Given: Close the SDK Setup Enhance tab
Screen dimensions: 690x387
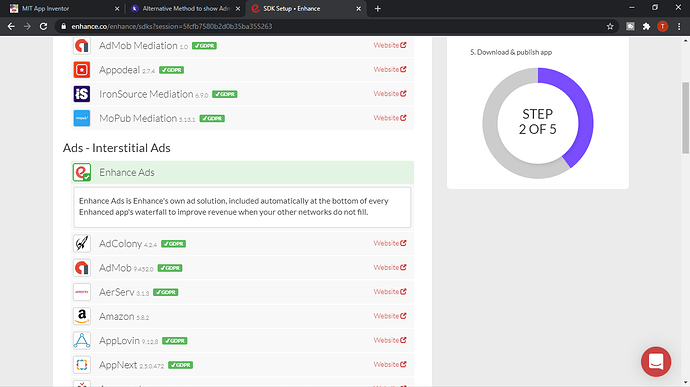Looking at the screenshot, I should pyautogui.click(x=358, y=8).
